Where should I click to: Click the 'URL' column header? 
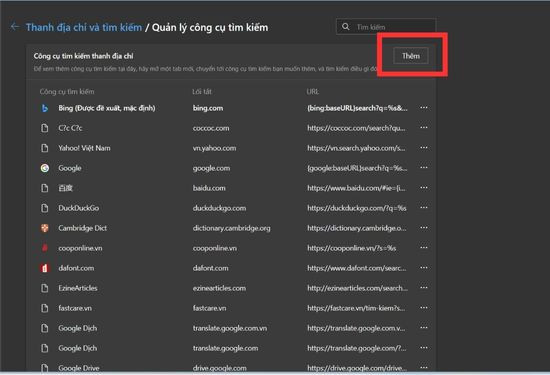pyautogui.click(x=313, y=92)
